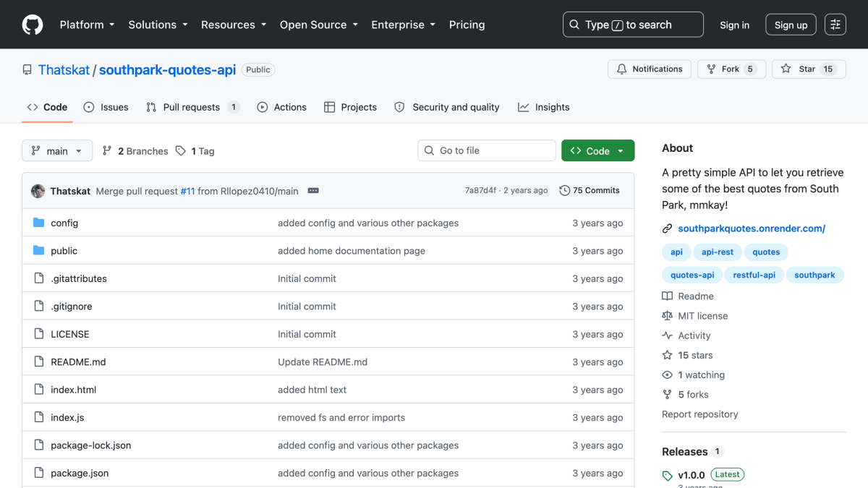
Task: Click the tag icon next to v1.0.0
Action: tap(667, 476)
